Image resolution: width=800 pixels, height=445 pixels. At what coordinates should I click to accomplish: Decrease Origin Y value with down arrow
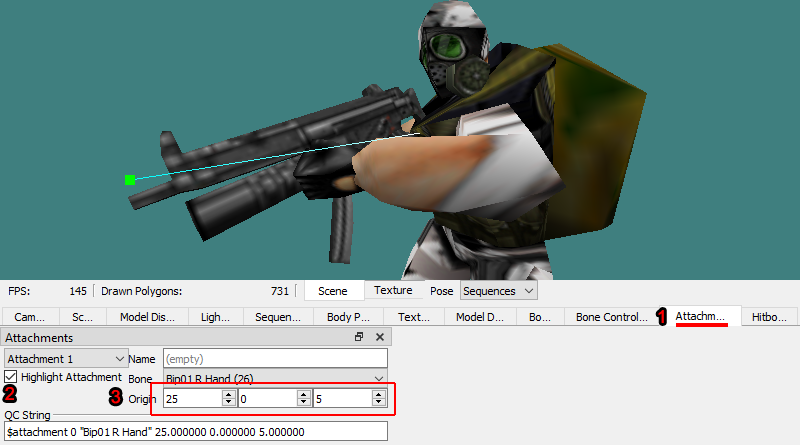click(x=304, y=403)
